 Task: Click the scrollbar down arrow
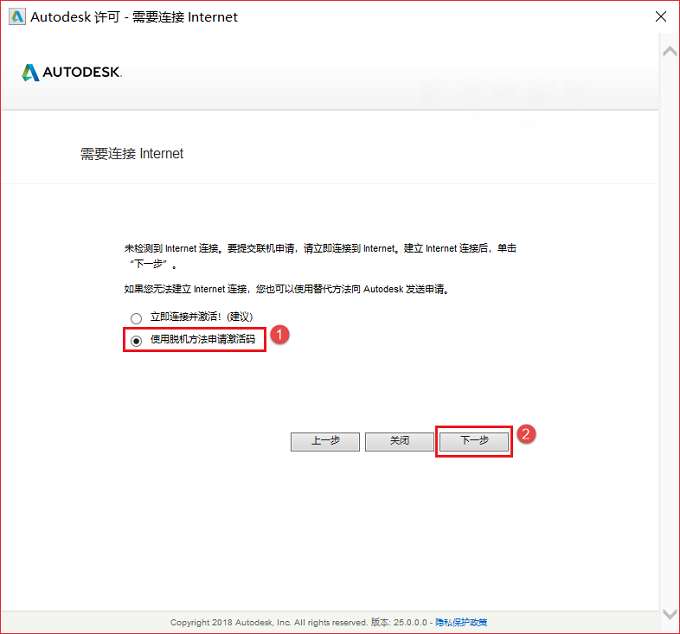point(670,614)
